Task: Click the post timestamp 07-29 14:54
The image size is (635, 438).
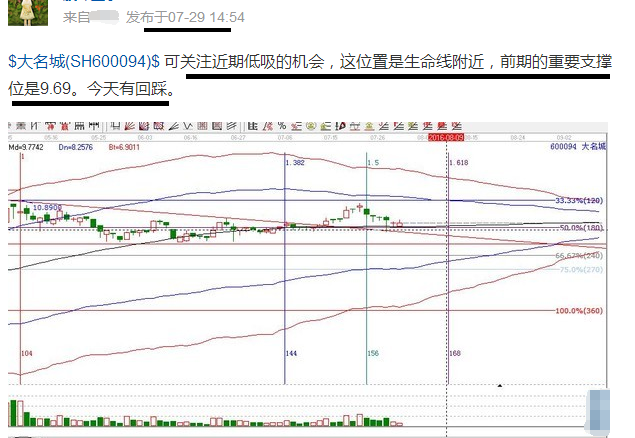Action: point(207,17)
